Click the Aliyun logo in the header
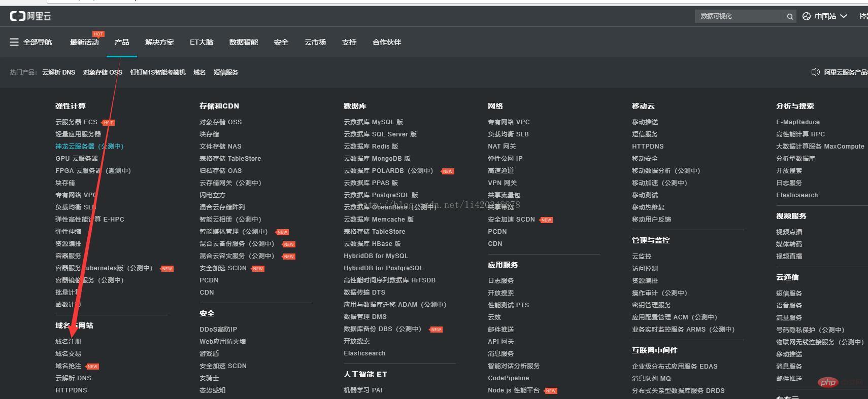 click(30, 16)
